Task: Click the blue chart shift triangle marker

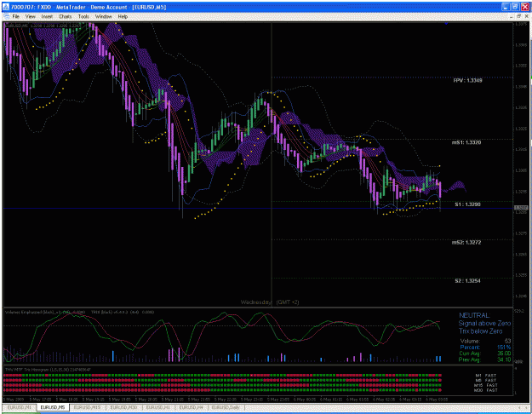Action: (446, 24)
